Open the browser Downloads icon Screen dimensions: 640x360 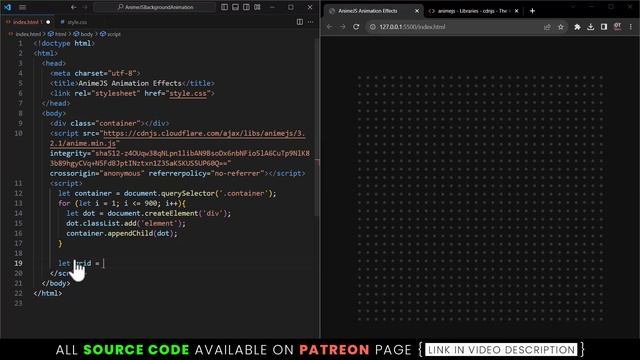pos(591,27)
